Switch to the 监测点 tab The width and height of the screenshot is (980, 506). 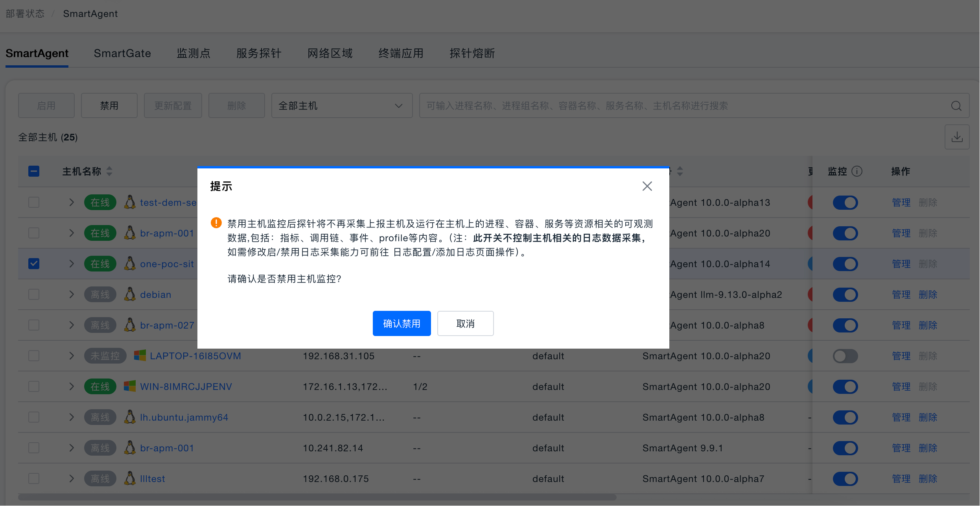point(193,53)
